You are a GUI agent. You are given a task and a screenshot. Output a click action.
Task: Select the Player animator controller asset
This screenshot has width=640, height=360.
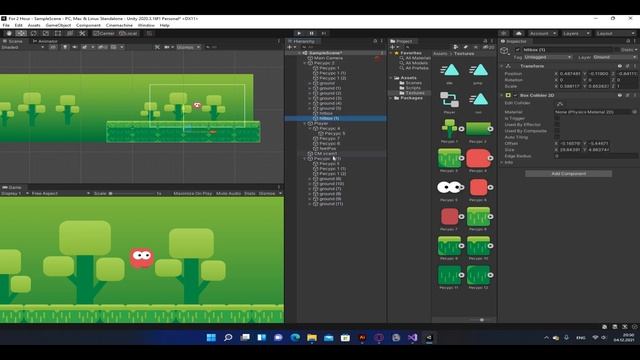coord(449,102)
